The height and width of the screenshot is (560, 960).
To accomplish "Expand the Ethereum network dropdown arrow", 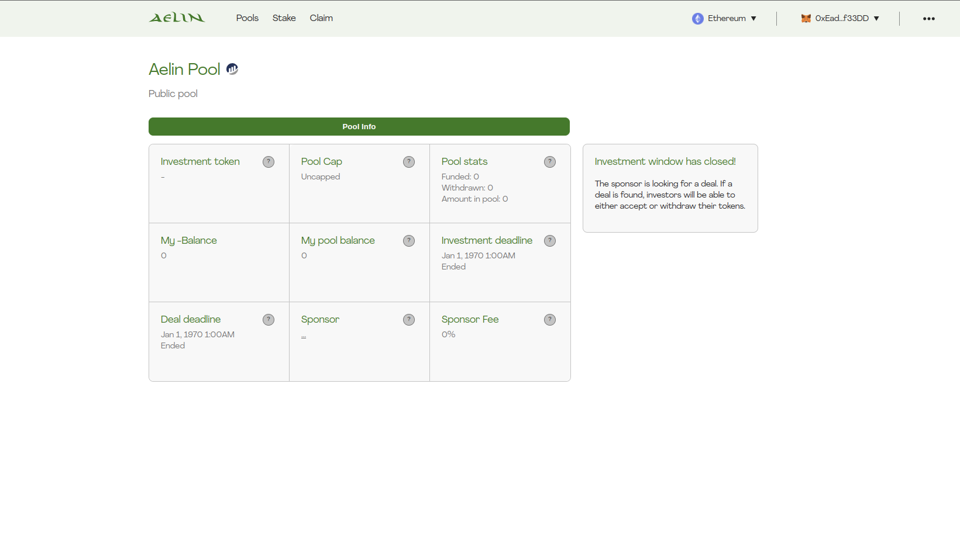I will pyautogui.click(x=753, y=19).
